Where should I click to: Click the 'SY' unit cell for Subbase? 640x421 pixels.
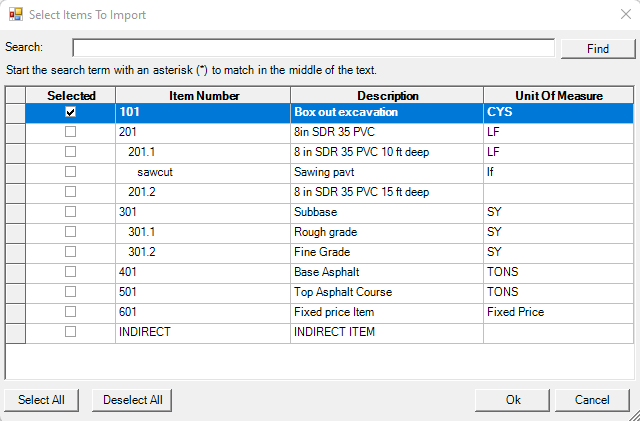[559, 213]
